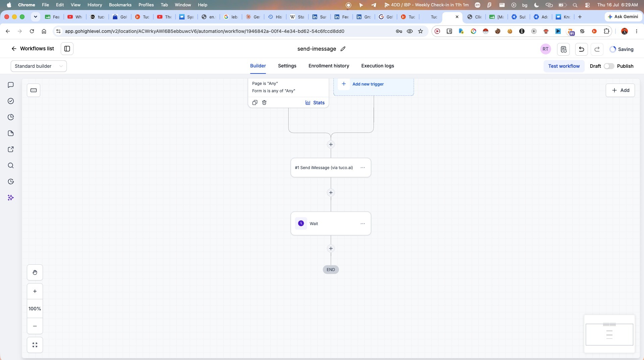644x360 pixels.
Task: Select the pan hand tool
Action: click(35, 272)
